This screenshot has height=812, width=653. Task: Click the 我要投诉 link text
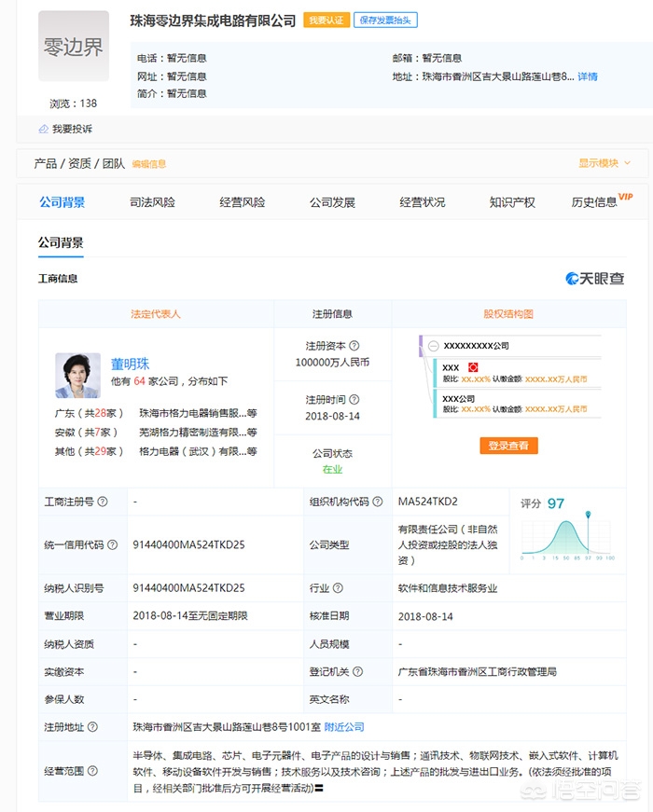pos(72,129)
